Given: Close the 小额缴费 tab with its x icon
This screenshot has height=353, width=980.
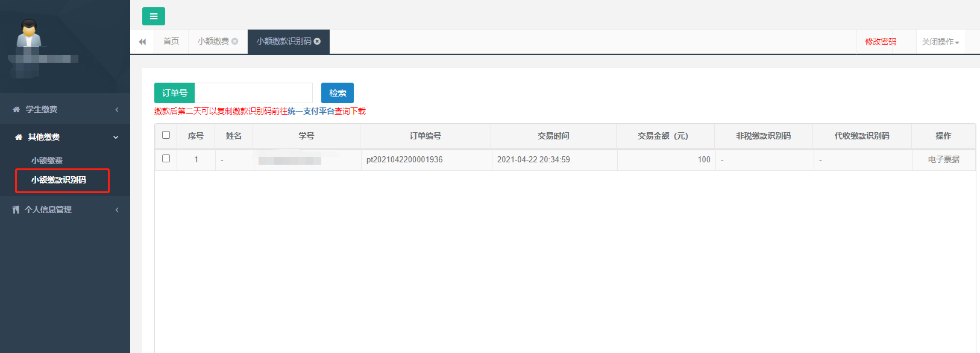Looking at the screenshot, I should point(235,42).
